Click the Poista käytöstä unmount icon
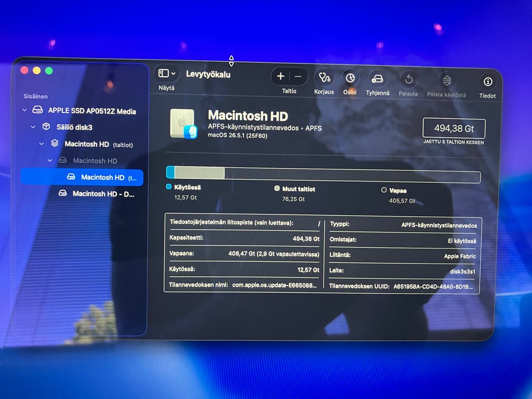 pos(447,81)
